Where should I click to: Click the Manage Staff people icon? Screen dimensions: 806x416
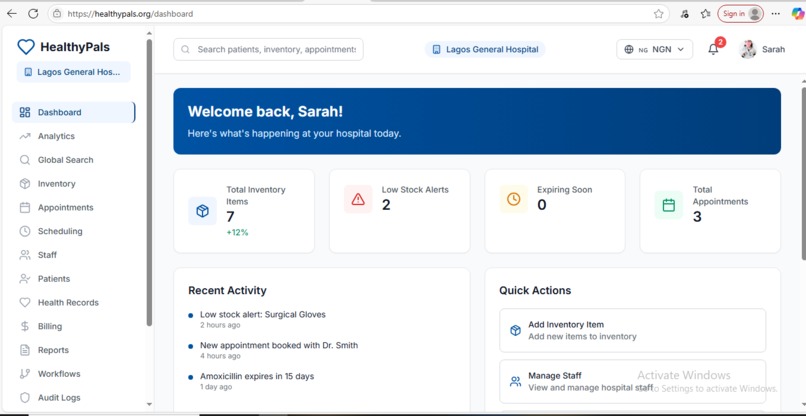(x=516, y=382)
